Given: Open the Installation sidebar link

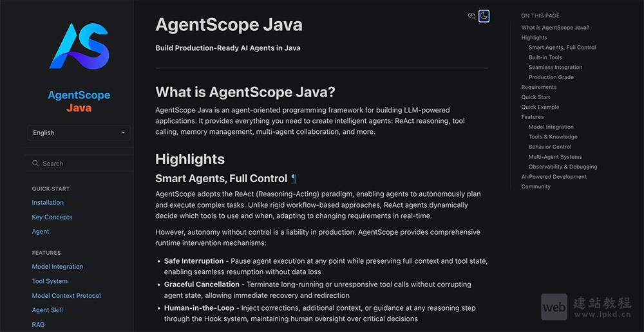Looking at the screenshot, I should [x=48, y=202].
